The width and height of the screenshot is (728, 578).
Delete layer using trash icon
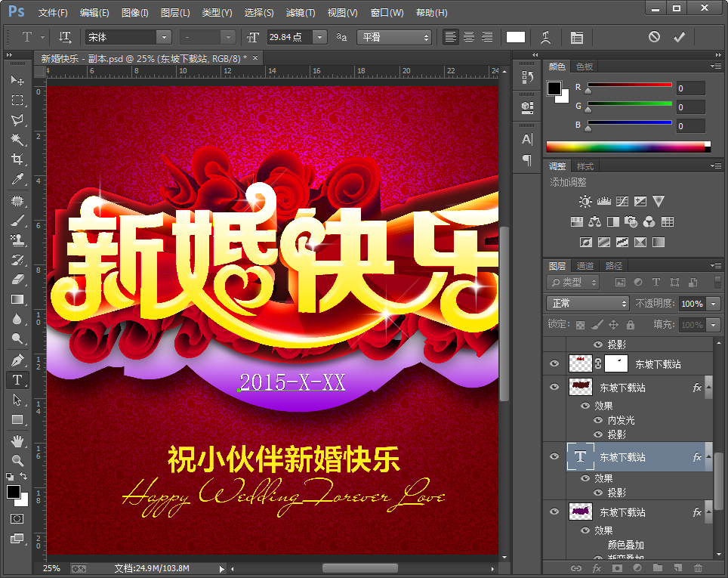698,567
